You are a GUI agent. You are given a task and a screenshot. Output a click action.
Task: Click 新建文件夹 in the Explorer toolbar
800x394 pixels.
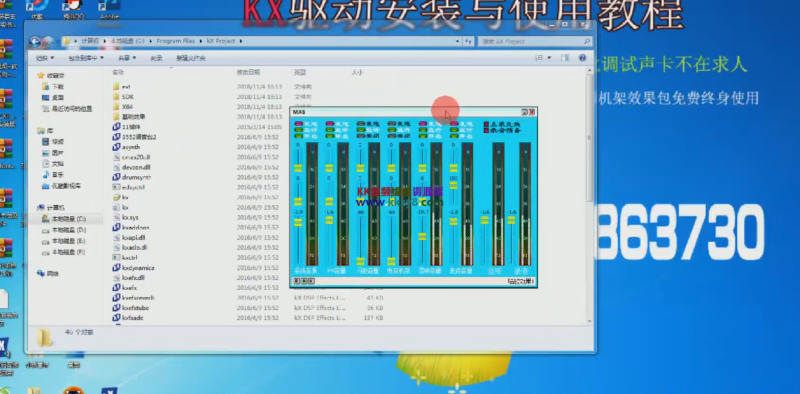point(191,58)
